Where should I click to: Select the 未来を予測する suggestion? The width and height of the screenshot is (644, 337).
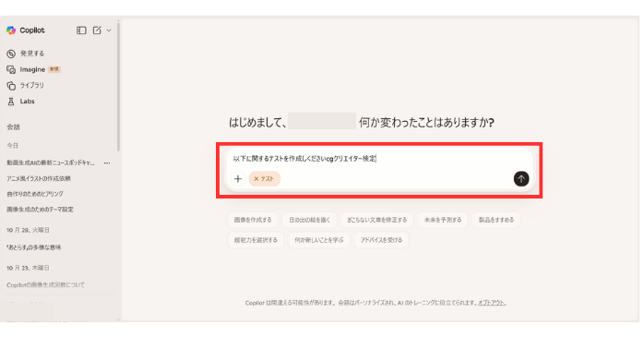(443, 220)
